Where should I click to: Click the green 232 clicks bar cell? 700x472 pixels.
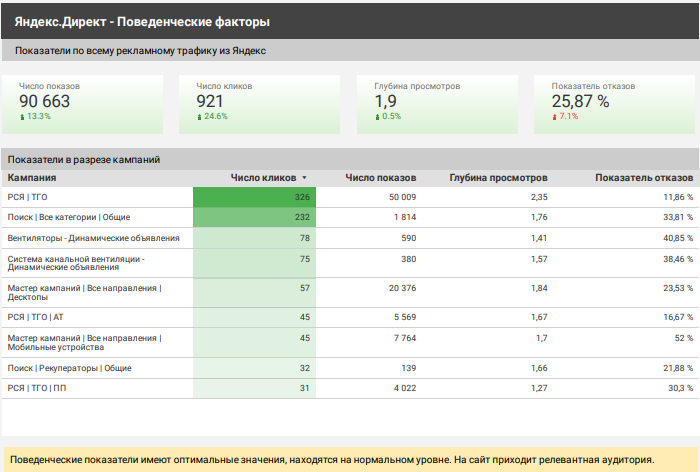[x=255, y=217]
